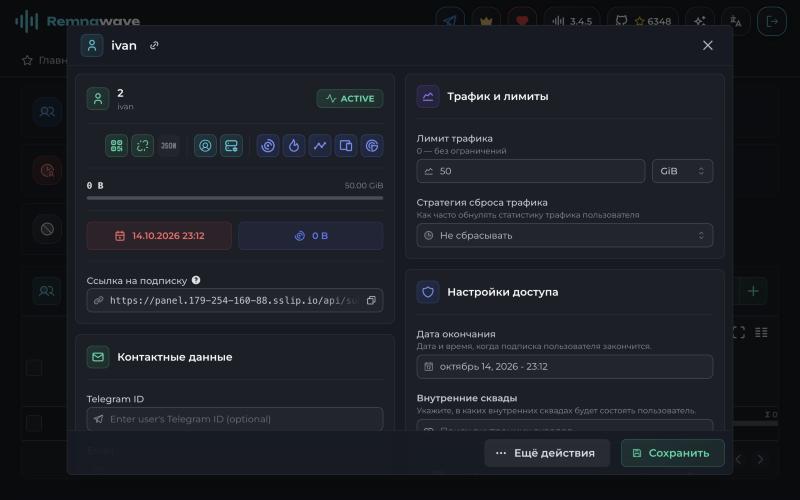The image size is (800, 500).
Task: Go to previous page arrow behind dialog
Action: tap(738, 459)
